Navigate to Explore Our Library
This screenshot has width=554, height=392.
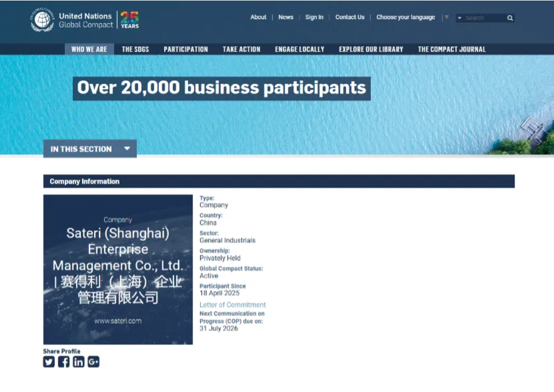pos(371,49)
